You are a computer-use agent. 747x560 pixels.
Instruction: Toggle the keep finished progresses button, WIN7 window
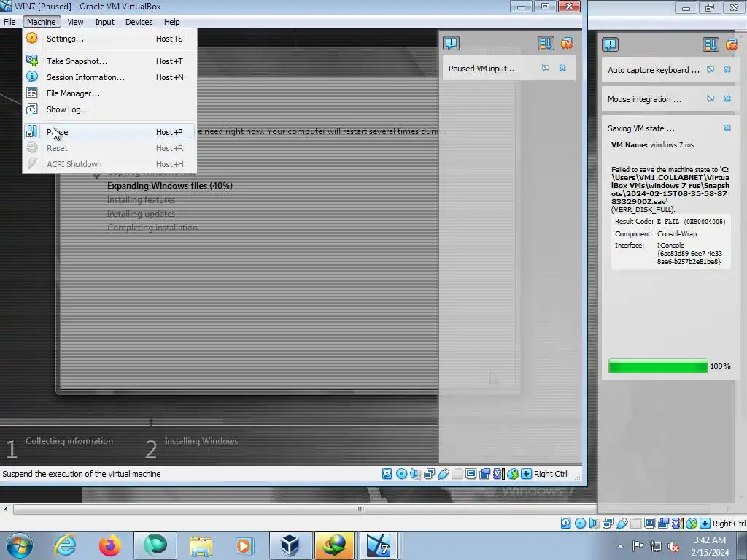546,43
